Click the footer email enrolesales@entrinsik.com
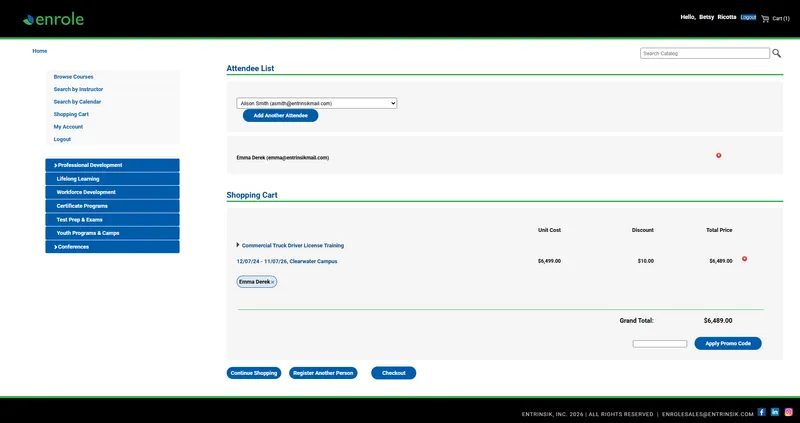 click(708, 414)
